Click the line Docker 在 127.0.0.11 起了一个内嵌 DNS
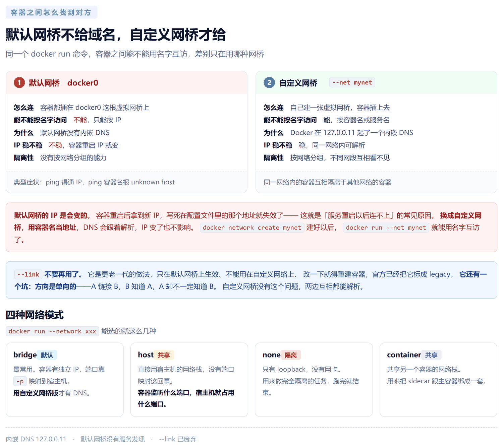 pos(352,133)
